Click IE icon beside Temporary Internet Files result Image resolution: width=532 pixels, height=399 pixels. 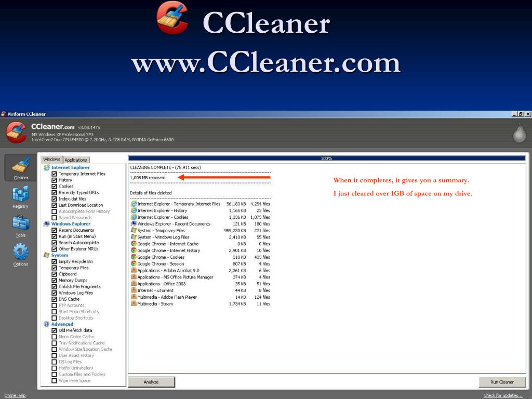coord(134,204)
